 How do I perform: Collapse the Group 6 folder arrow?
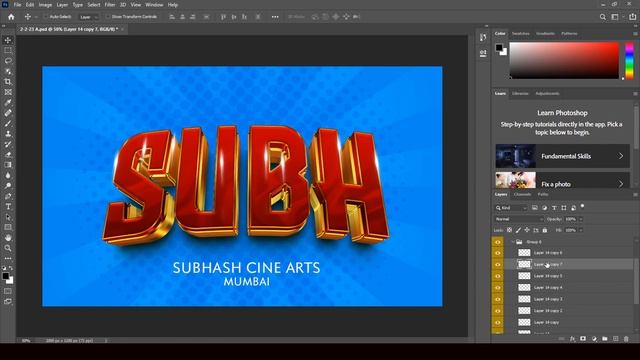coord(513,242)
